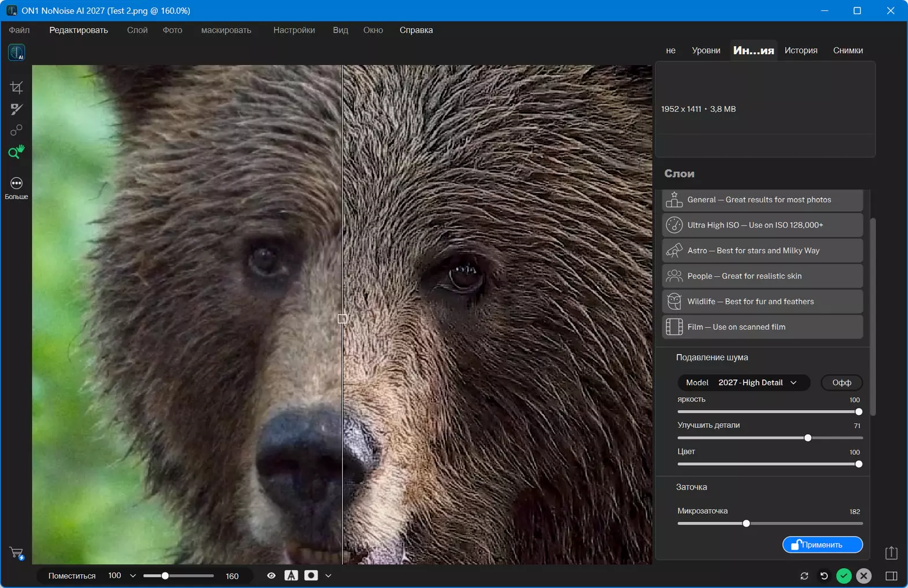This screenshot has height=588, width=908.
Task: Open the shopping cart icon
Action: coord(17,553)
